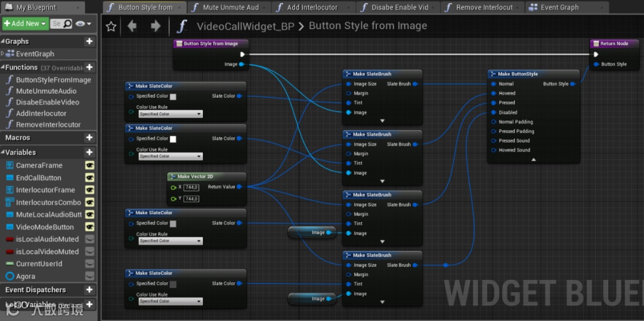644x321 pixels.
Task: Open Color Use Rule dropdown in fourth Make SlateColor
Action: tap(171, 301)
